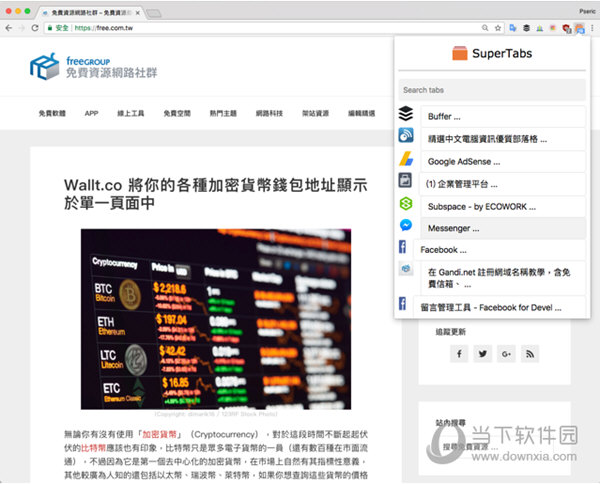
Task: Switch to the Facebook tab entry
Action: click(499, 250)
